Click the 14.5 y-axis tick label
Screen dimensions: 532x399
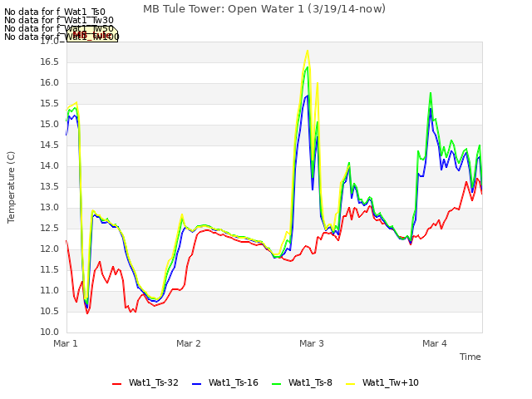tap(50, 145)
